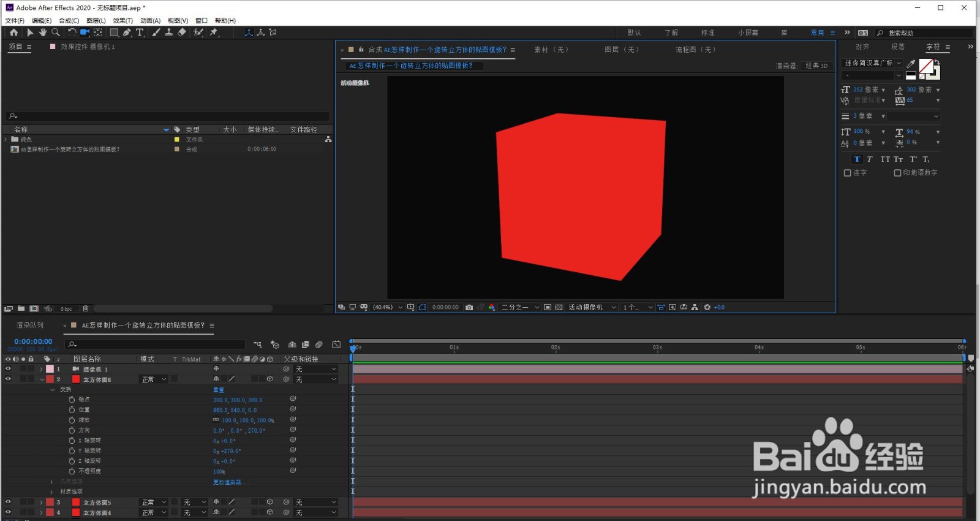The width and height of the screenshot is (980, 521).
Task: Select the Brush tool
Action: [x=156, y=32]
